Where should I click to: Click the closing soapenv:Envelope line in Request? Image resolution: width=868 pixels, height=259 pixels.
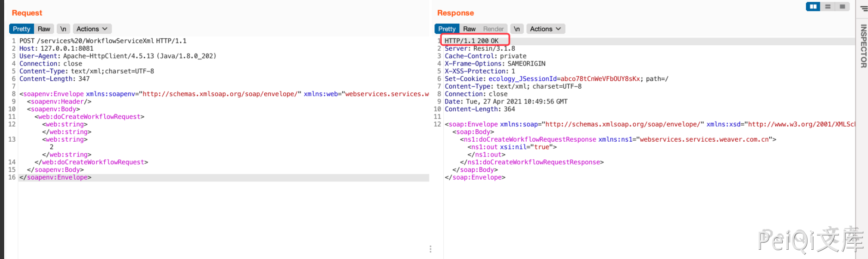[x=55, y=177]
